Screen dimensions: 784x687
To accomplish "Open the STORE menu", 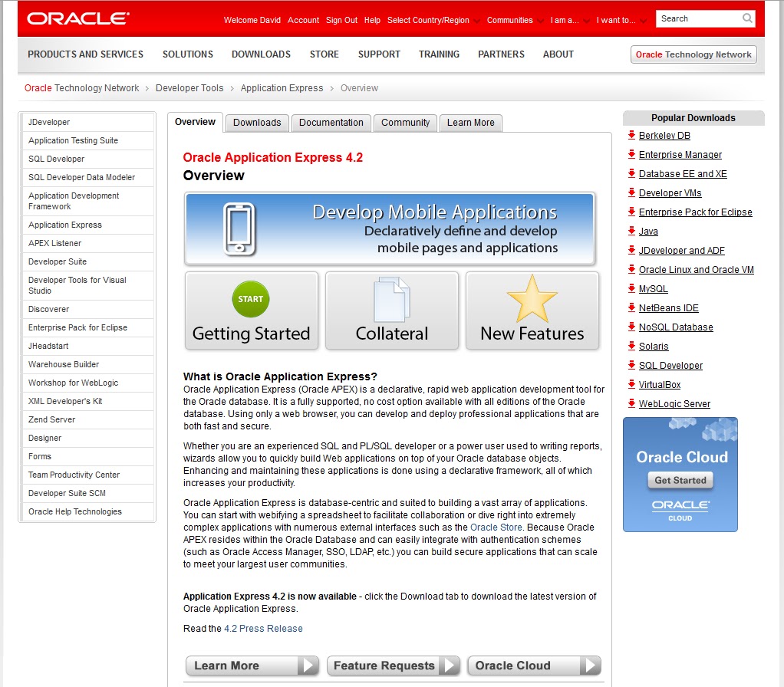I will pyautogui.click(x=324, y=54).
